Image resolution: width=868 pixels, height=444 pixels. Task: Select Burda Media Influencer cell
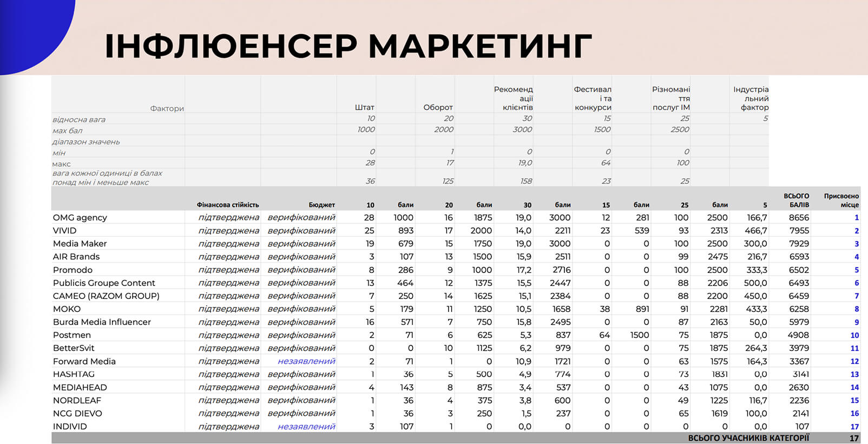102,322
